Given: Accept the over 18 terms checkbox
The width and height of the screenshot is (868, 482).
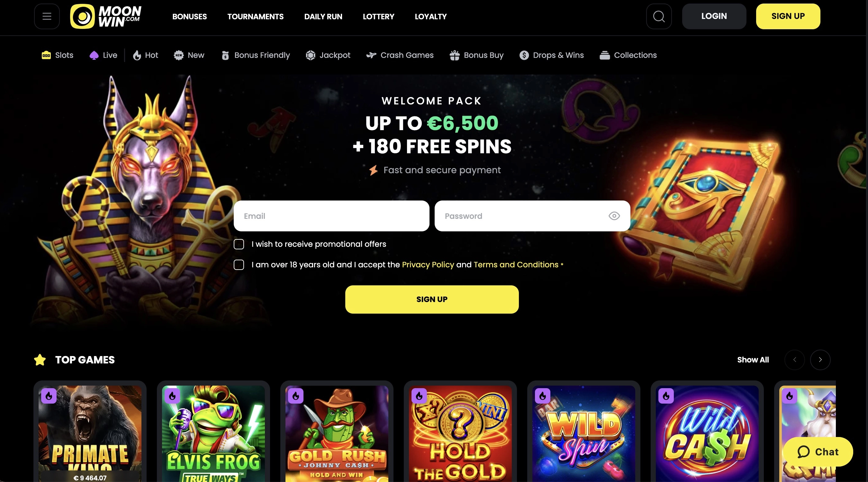Looking at the screenshot, I should tap(239, 265).
